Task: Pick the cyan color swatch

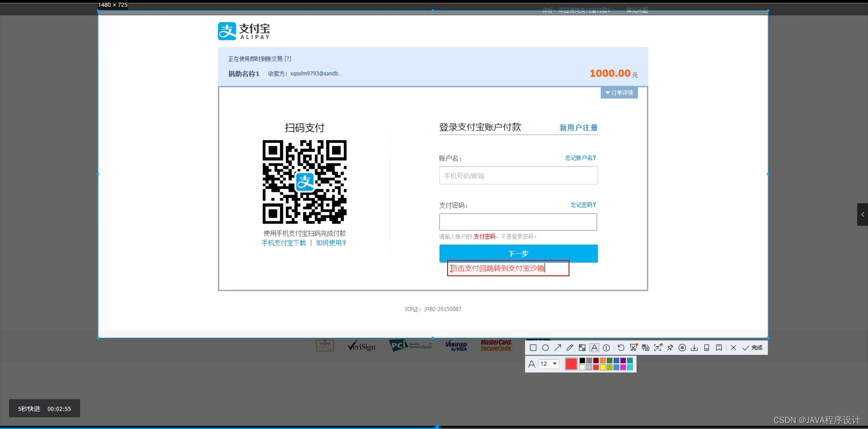Action: tap(630, 367)
